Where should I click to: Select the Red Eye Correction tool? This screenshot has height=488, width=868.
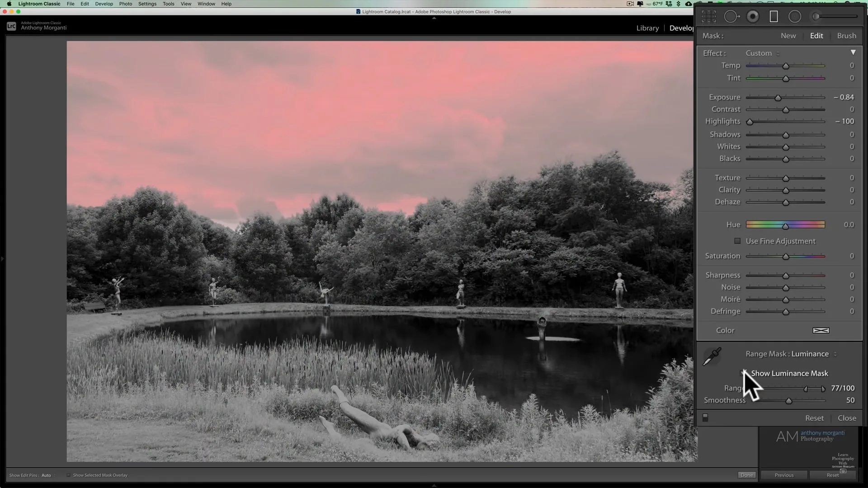click(x=753, y=17)
